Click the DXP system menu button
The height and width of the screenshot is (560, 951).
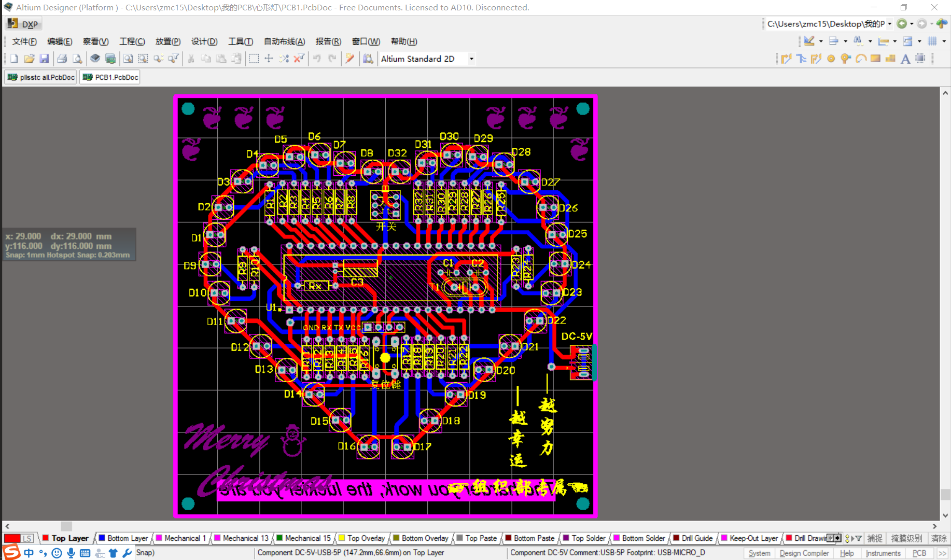point(23,24)
